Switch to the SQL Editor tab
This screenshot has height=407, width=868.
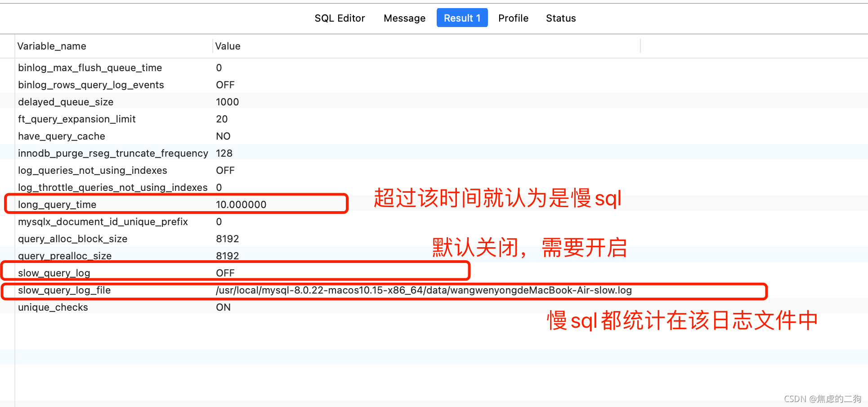(x=340, y=18)
